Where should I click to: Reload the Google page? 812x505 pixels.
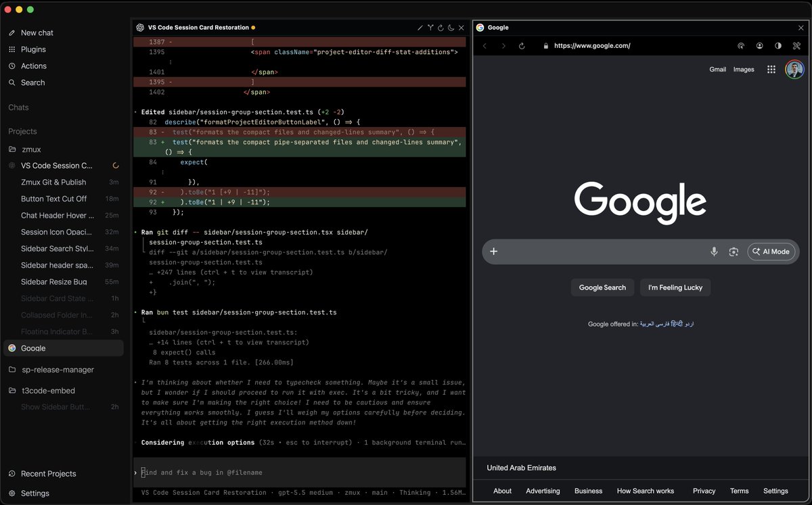tap(522, 46)
